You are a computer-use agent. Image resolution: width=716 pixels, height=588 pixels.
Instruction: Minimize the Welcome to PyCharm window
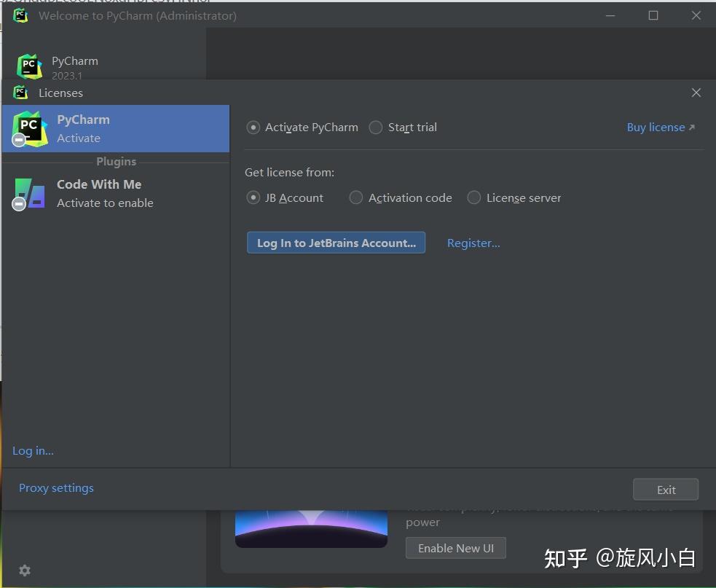tap(610, 15)
